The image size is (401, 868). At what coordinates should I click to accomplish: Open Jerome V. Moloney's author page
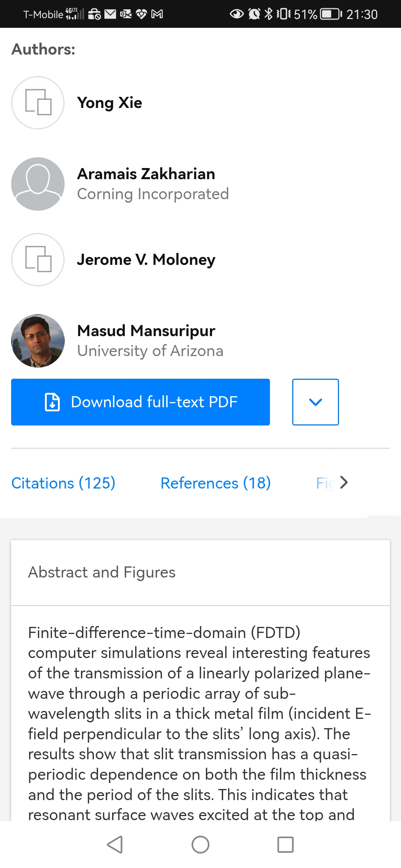click(x=146, y=260)
